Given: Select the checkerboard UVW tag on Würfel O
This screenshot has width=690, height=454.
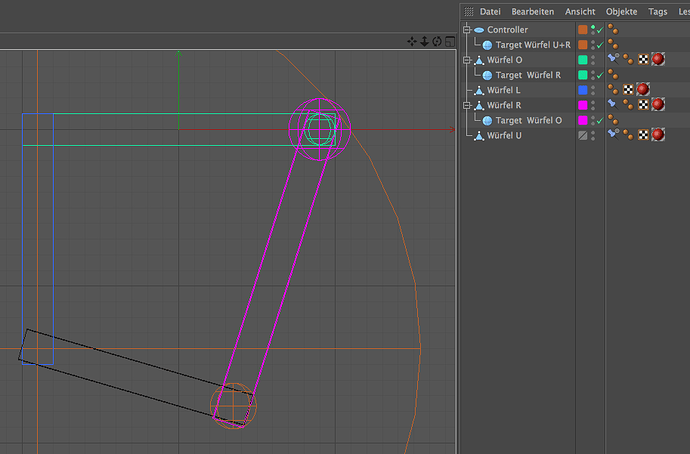Looking at the screenshot, I should coord(643,59).
